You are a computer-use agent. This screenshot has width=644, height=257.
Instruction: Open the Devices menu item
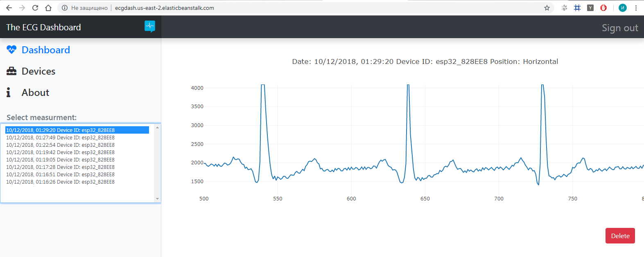click(x=38, y=71)
